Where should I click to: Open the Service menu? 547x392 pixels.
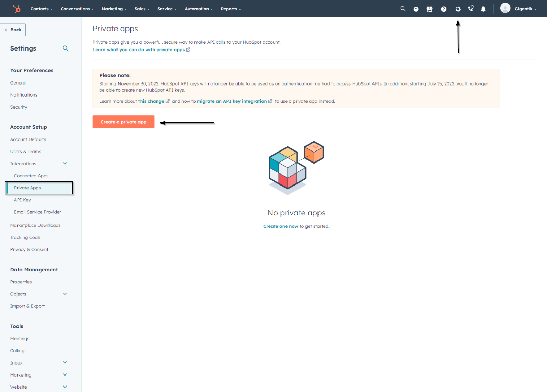pyautogui.click(x=167, y=9)
